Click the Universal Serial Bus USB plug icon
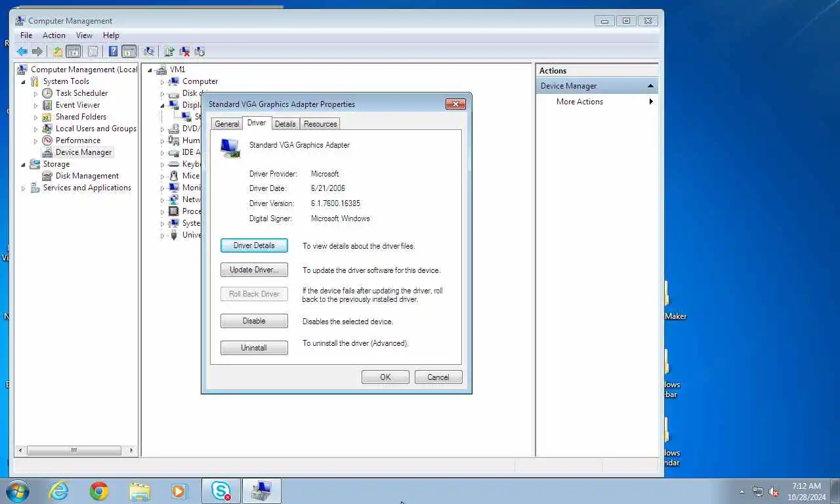This screenshot has width=840, height=504. point(174,235)
